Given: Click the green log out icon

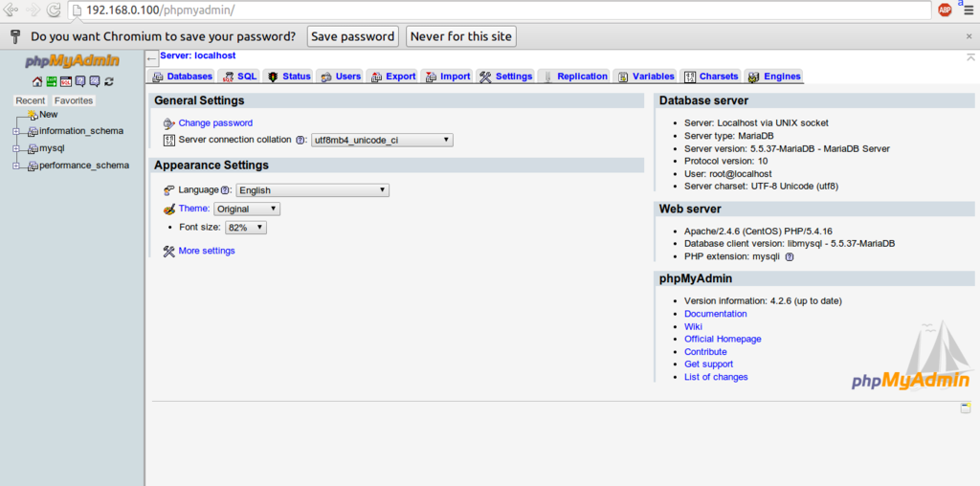Looking at the screenshot, I should coord(52,81).
